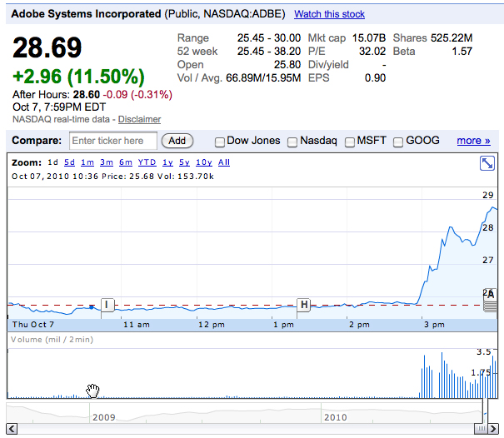The image size is (504, 438).
Task: Click the blue data point on price line
Action: pos(92,307)
